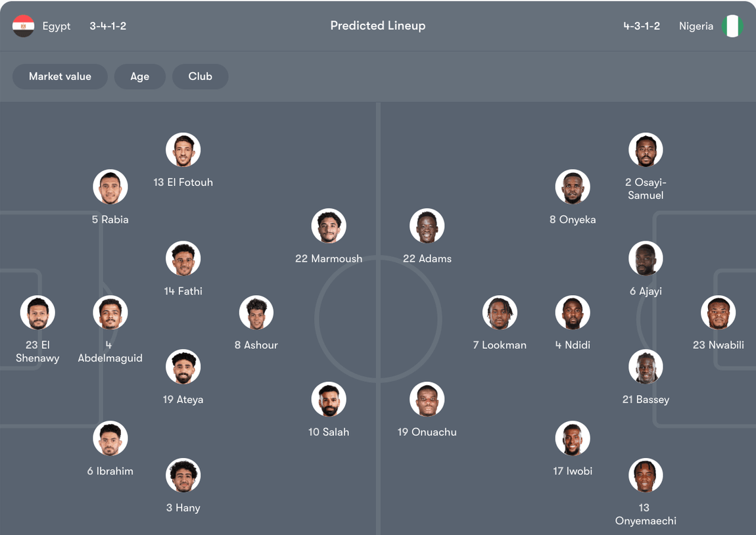Image resolution: width=756 pixels, height=535 pixels.
Task: Toggle the Age filter pill
Action: tap(139, 76)
